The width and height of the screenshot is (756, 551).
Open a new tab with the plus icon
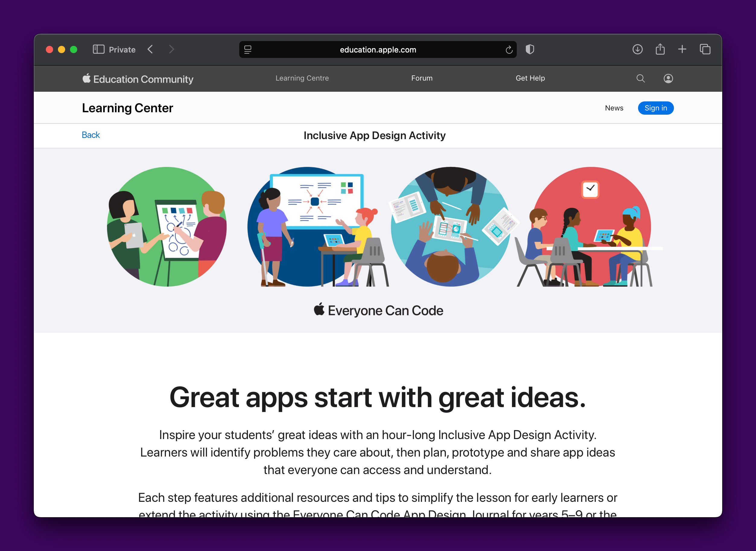(682, 49)
